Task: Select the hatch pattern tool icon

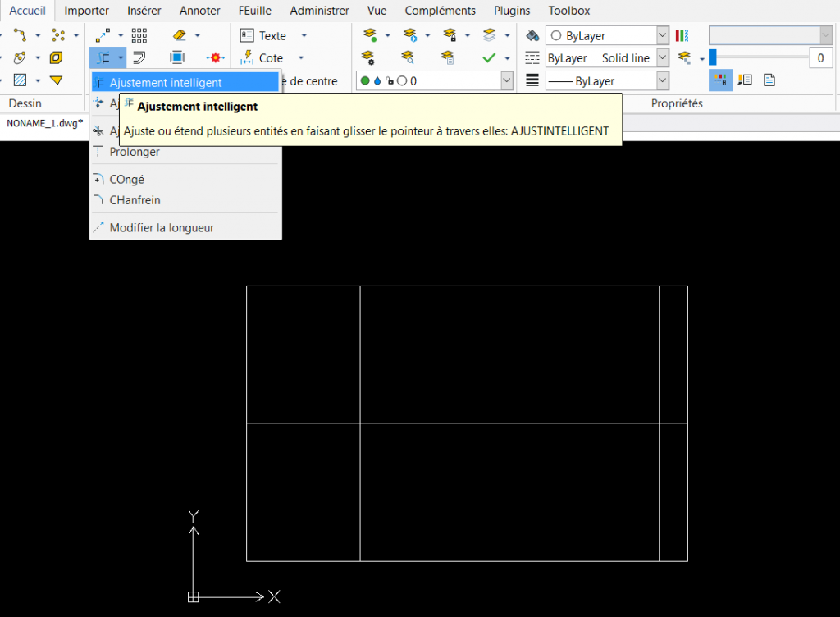Action: coord(20,80)
